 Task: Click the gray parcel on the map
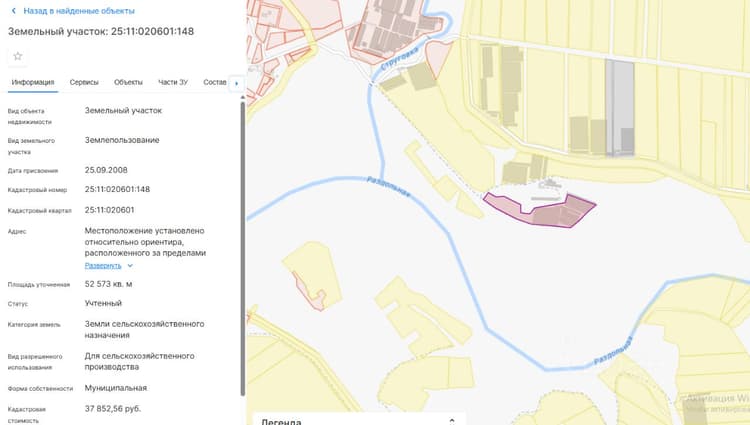620,108
